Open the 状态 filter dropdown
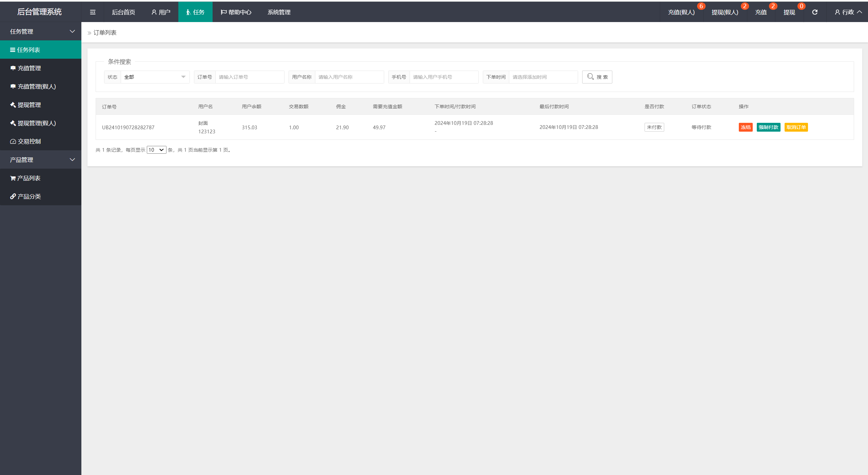Viewport: 868px width, 475px height. pos(155,77)
